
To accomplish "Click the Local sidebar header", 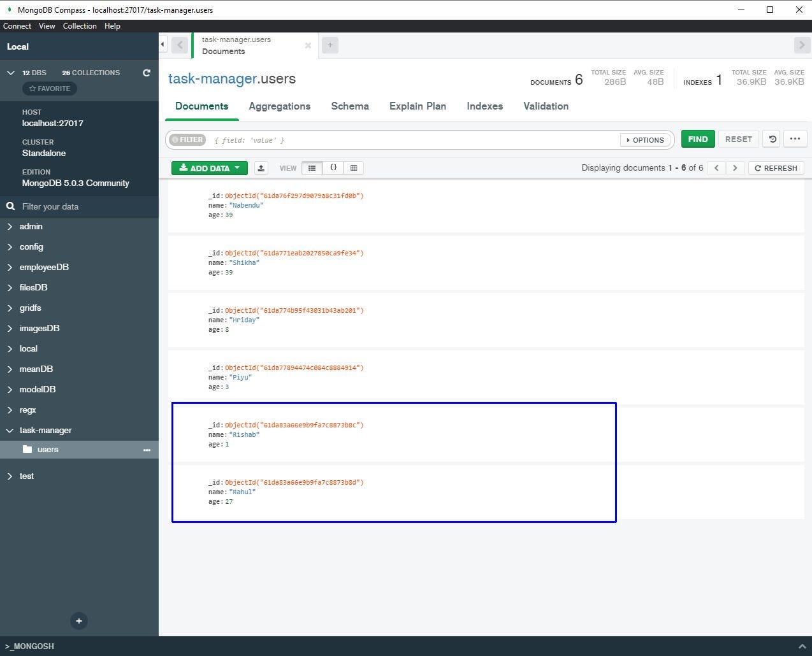I will [18, 46].
